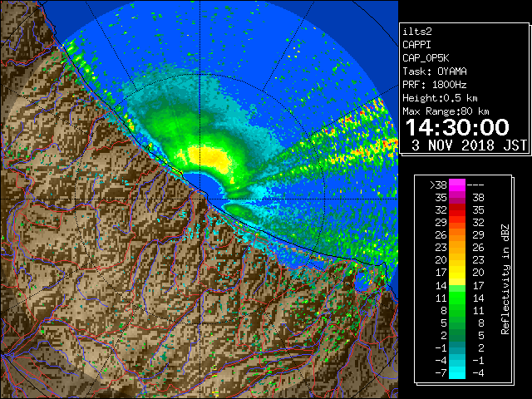This screenshot has height=399, width=532.
Task: Click the magenta >38 dBZ color swatch
Action: click(x=457, y=185)
